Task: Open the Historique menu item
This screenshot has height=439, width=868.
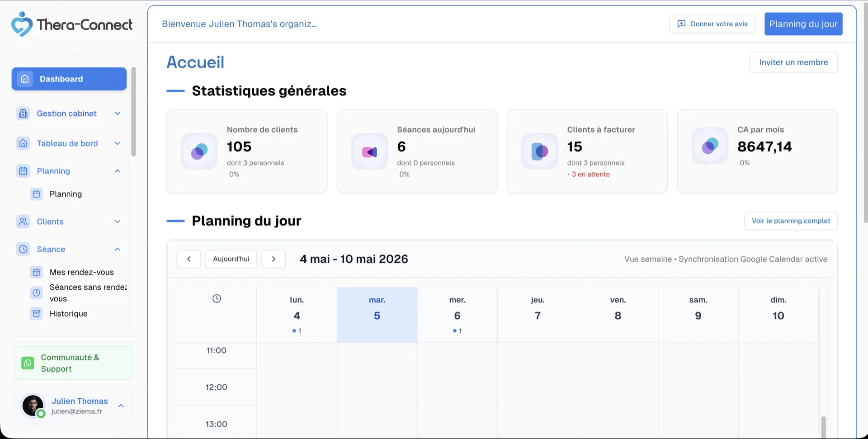Action: (x=68, y=313)
